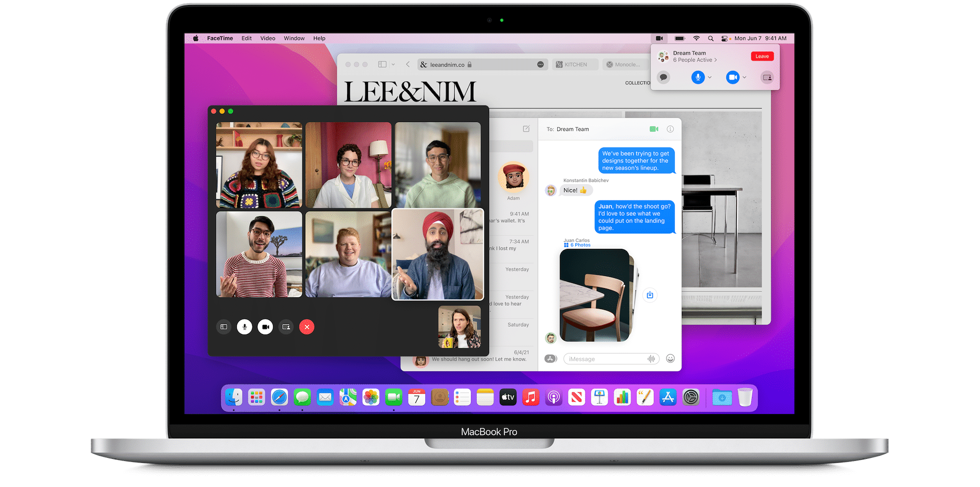Start a FaceTime video call from the Messages header
This screenshot has width=980, height=487.
click(654, 129)
